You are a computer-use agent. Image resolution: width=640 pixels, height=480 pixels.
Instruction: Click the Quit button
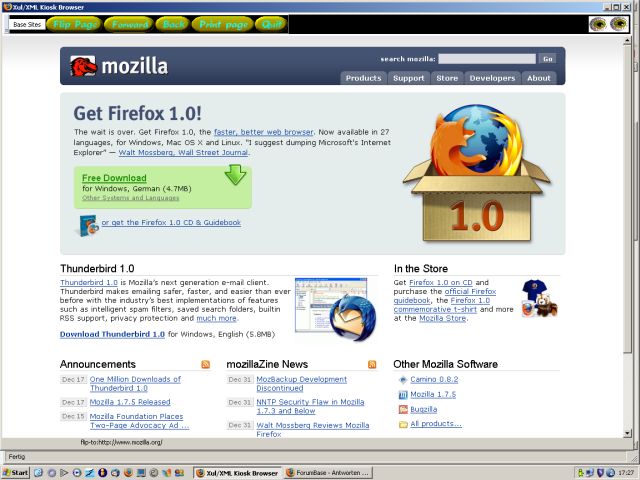(271, 24)
